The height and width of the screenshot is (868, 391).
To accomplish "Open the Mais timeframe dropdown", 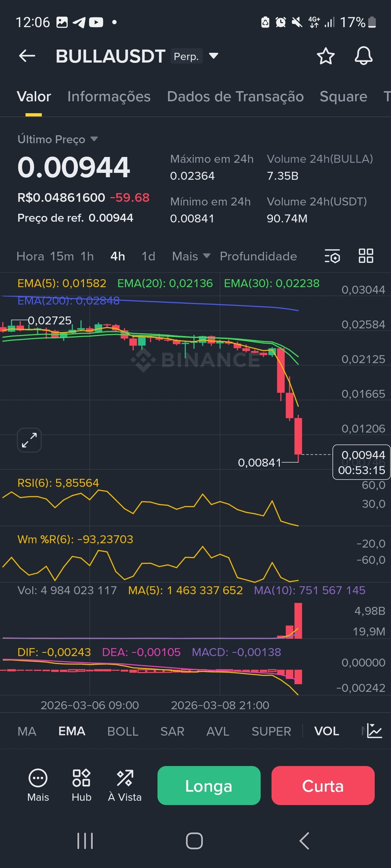I will 191,256.
